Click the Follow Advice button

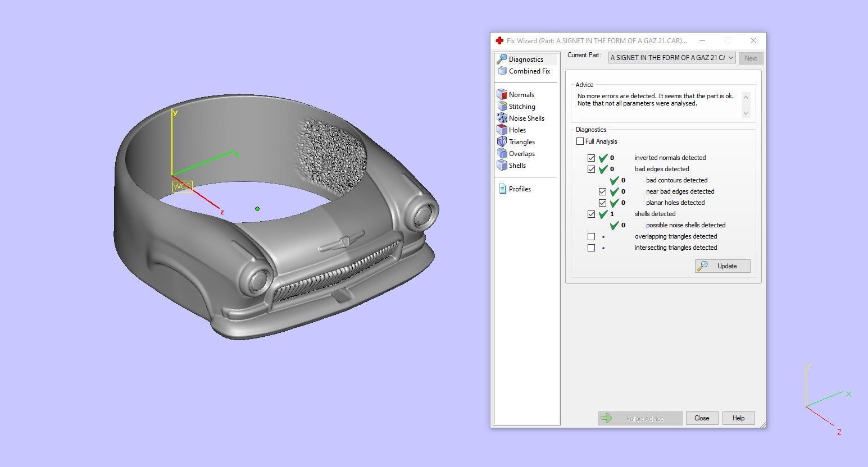tap(640, 418)
